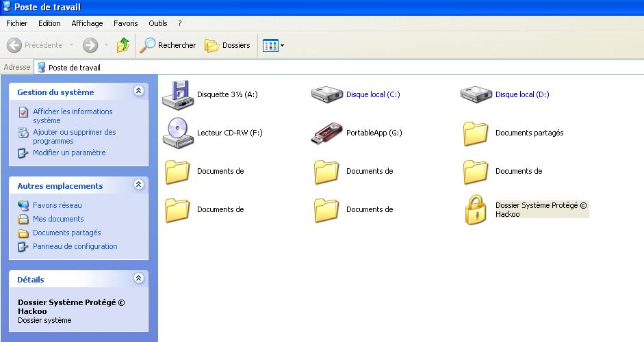
Task: Click the up-one-level folder toolbar icon
Action: (123, 45)
